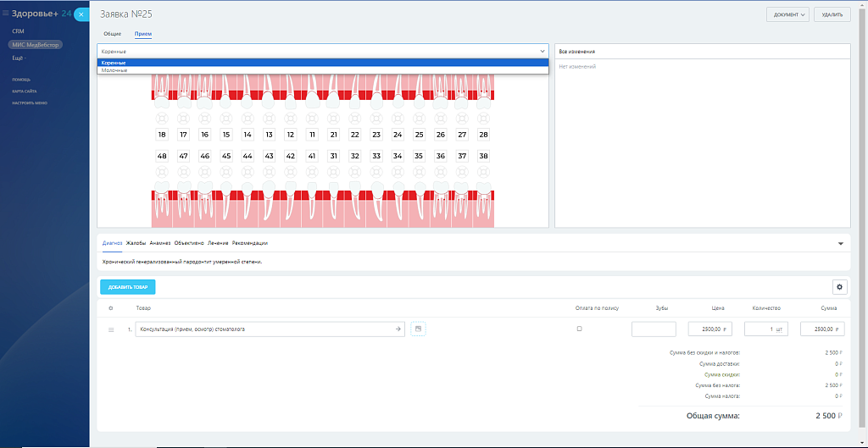Open the hamburger menu beside Здоровье+
Image resolution: width=868 pixels, height=448 pixels.
pyautogui.click(x=6, y=14)
